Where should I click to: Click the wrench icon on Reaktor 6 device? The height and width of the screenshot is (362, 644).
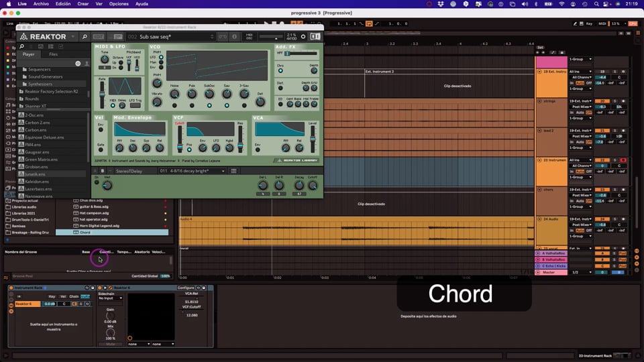coord(110,288)
